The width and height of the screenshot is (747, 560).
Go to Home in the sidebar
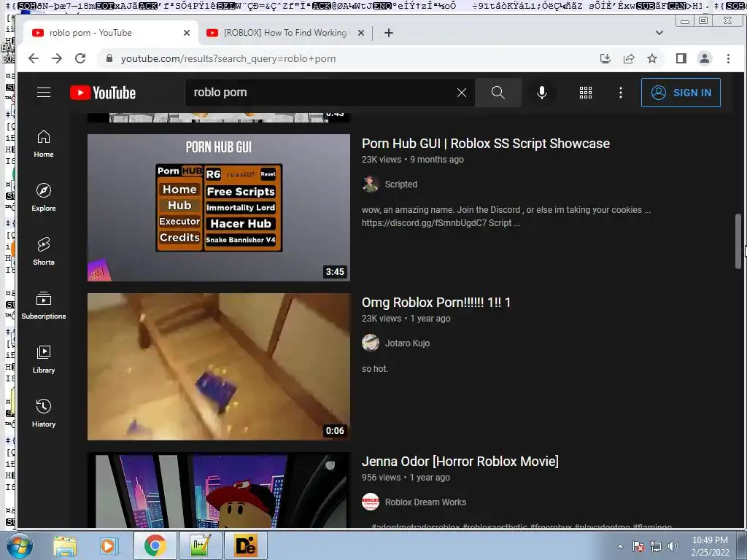click(x=43, y=144)
